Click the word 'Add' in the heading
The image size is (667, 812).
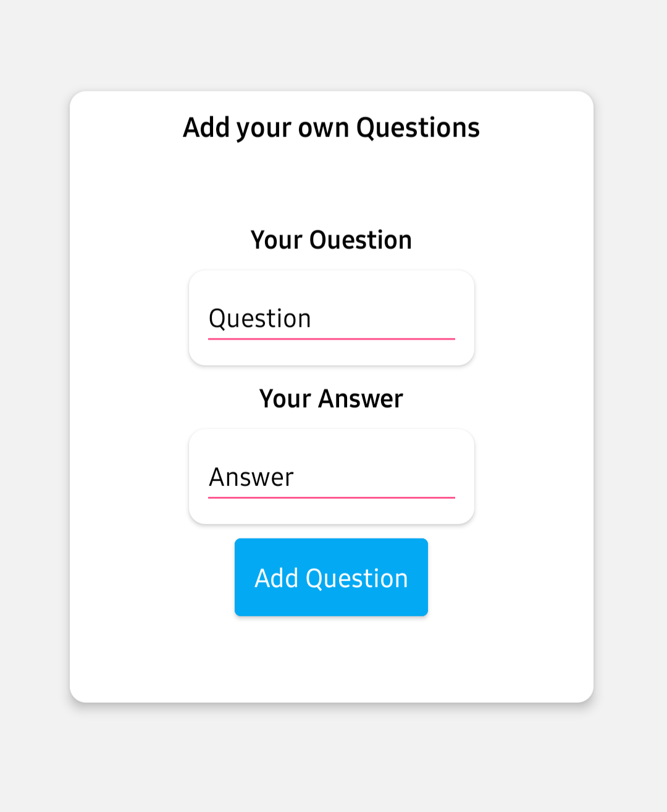click(x=206, y=128)
